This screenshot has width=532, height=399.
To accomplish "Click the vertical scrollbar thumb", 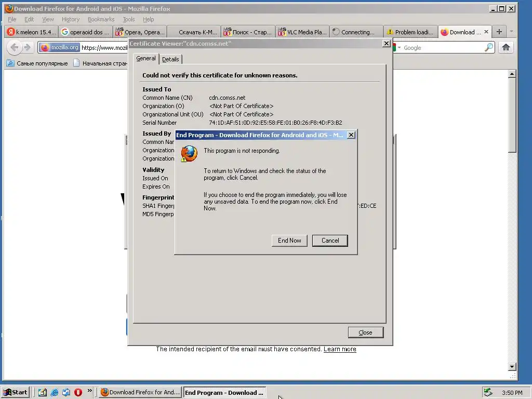I will [512, 115].
